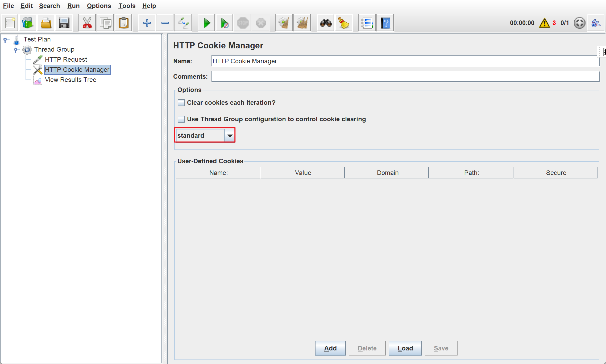Open the Options menu
This screenshot has width=606, height=364.
point(99,6)
